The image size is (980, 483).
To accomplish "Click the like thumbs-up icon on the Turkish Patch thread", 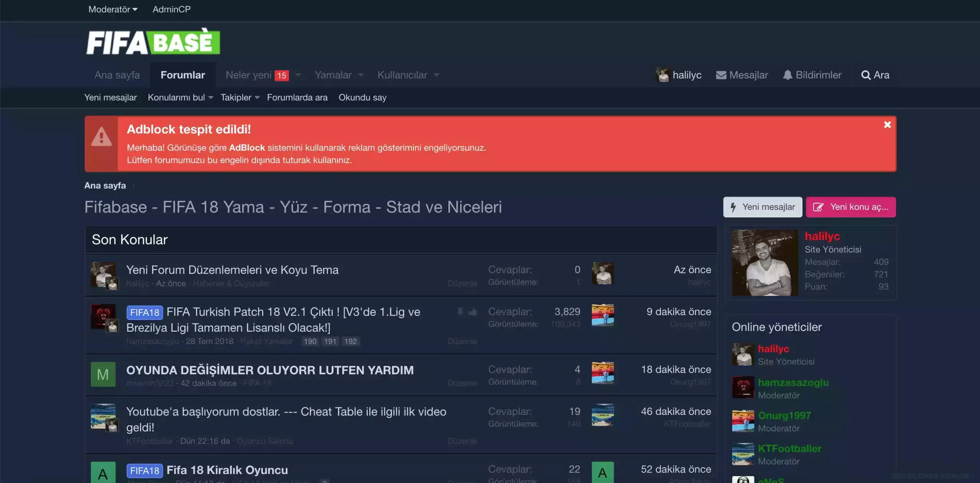I will click(x=473, y=312).
